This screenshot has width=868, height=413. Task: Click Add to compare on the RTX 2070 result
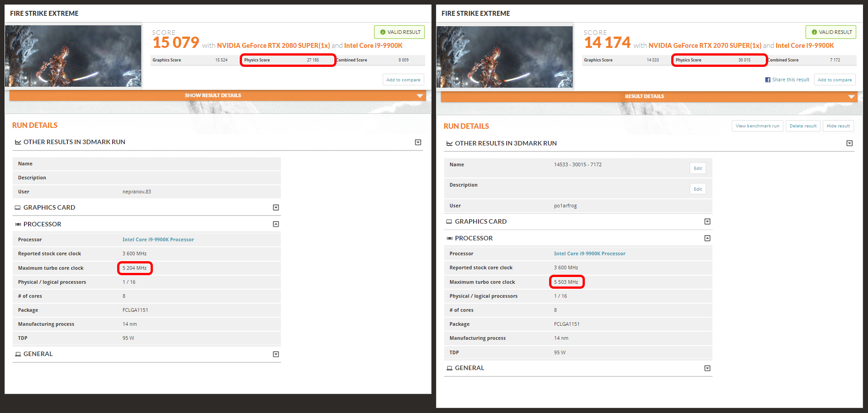(835, 80)
